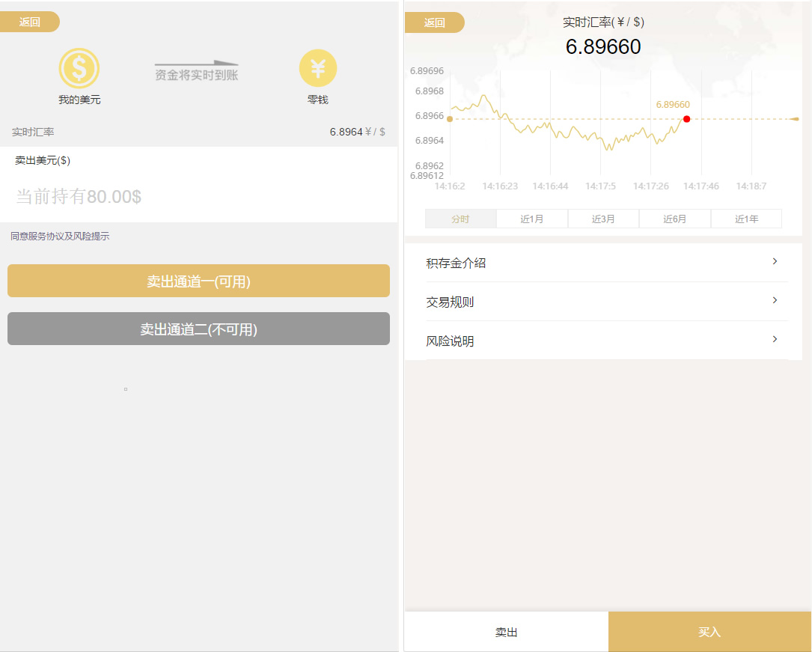Switch to the 卖出 tab
This screenshot has height=652, width=812.
click(506, 631)
